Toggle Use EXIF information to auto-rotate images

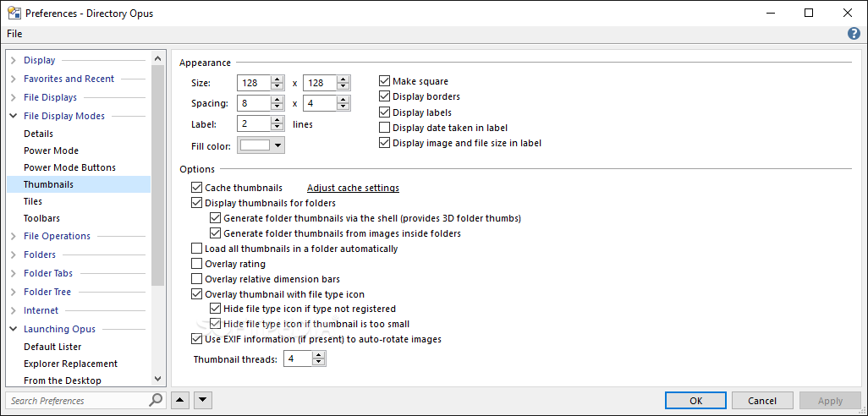196,338
